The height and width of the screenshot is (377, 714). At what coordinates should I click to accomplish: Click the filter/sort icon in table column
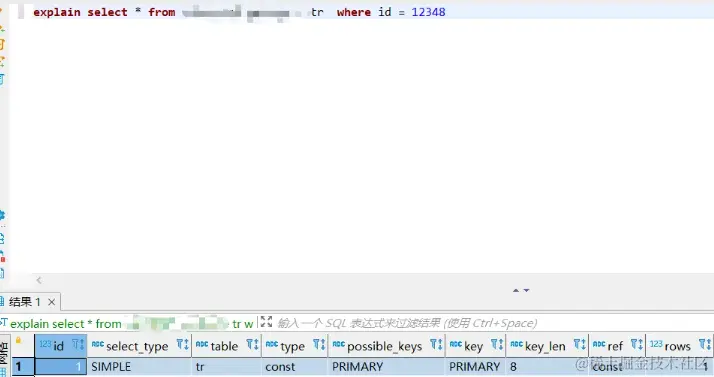click(x=252, y=344)
